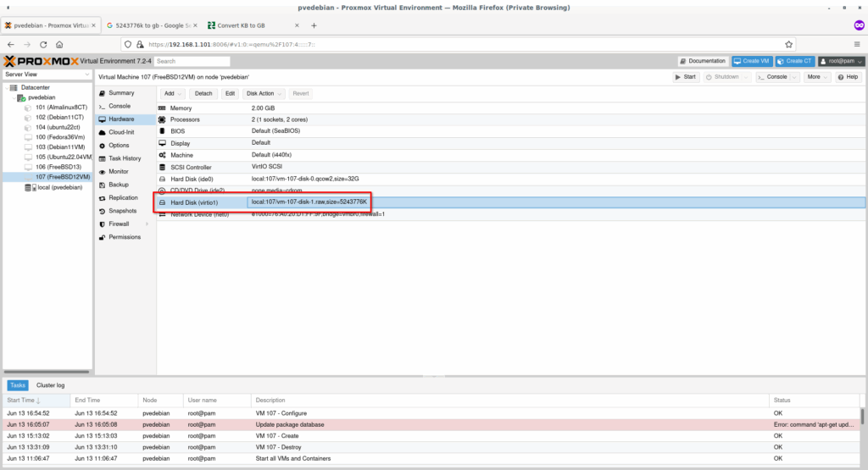868x470 pixels.
Task: Open the Server View dropdown
Action: tap(47, 75)
